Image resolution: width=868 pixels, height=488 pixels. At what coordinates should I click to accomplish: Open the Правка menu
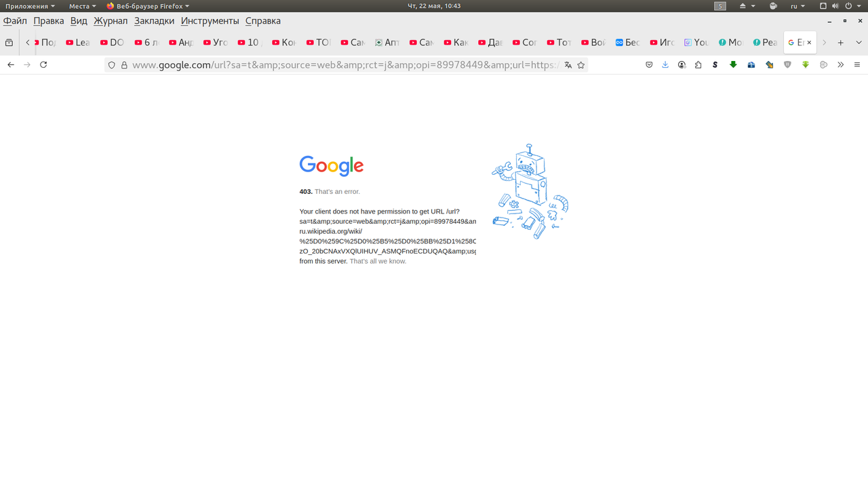tap(49, 21)
